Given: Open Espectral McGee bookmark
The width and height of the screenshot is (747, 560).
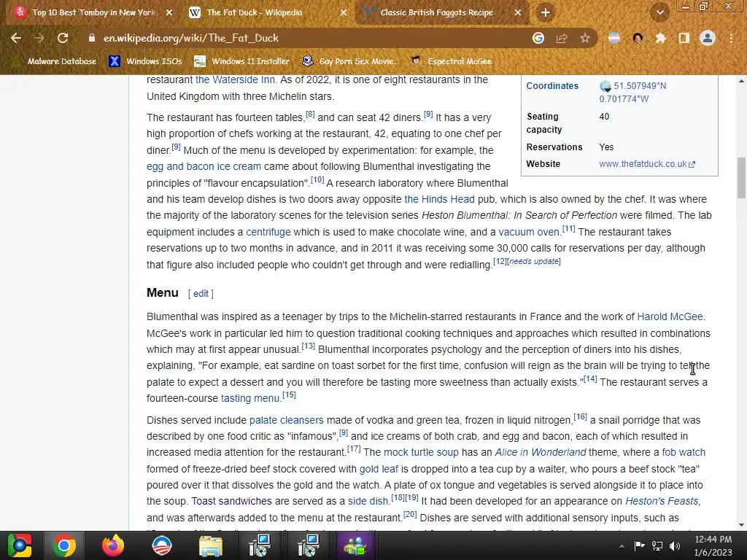Looking at the screenshot, I should pyautogui.click(x=451, y=61).
